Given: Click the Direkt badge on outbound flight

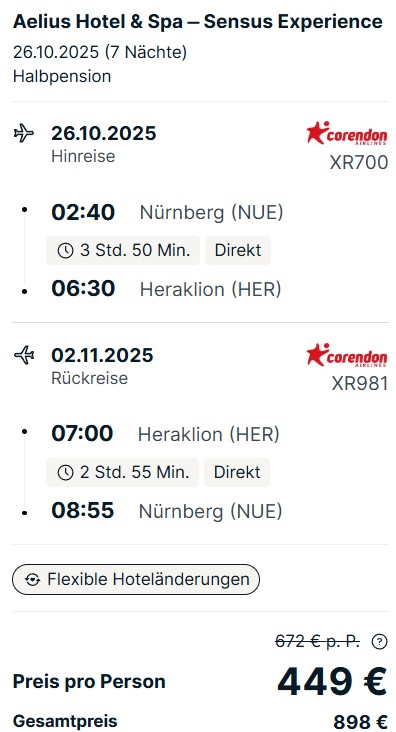Looking at the screenshot, I should (x=238, y=251).
